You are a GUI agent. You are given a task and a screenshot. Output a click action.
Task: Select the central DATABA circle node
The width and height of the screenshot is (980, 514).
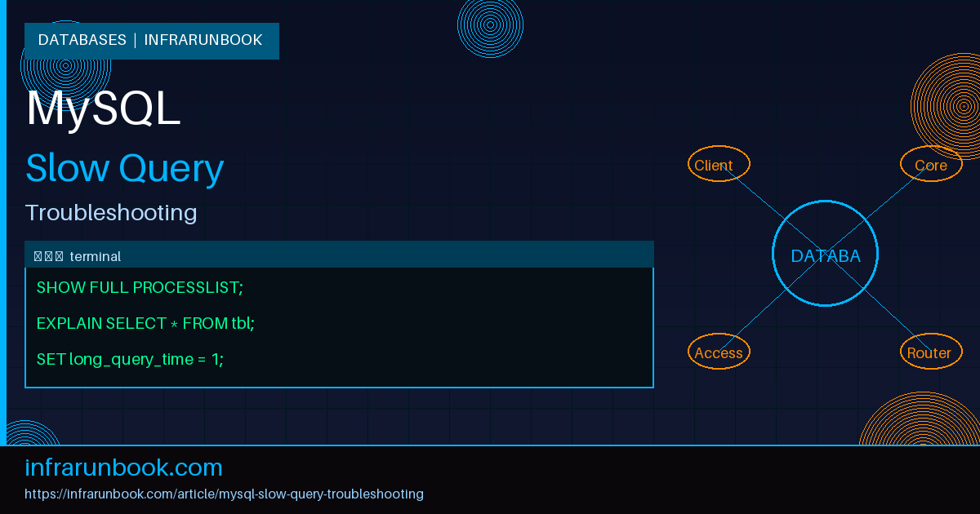click(x=825, y=255)
